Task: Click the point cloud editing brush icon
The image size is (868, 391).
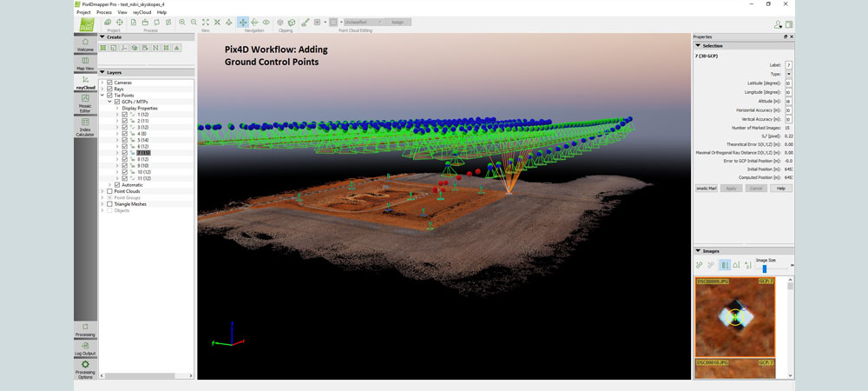Action: (x=305, y=22)
